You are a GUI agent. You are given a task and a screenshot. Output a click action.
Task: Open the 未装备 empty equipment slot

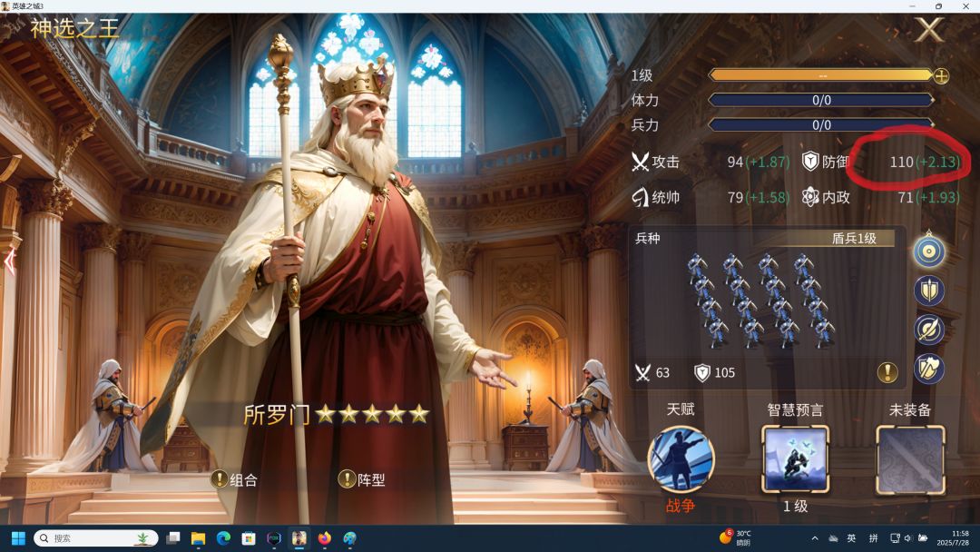tap(910, 459)
